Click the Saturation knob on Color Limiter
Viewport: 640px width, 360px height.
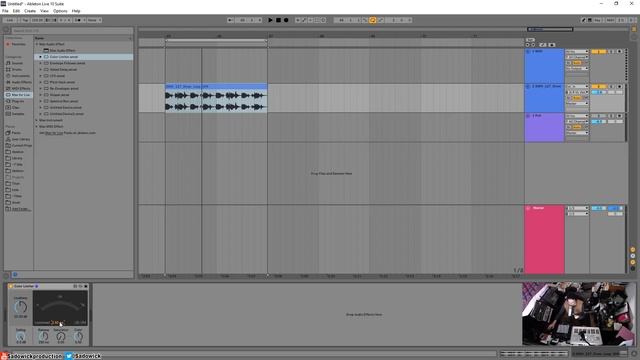61,337
